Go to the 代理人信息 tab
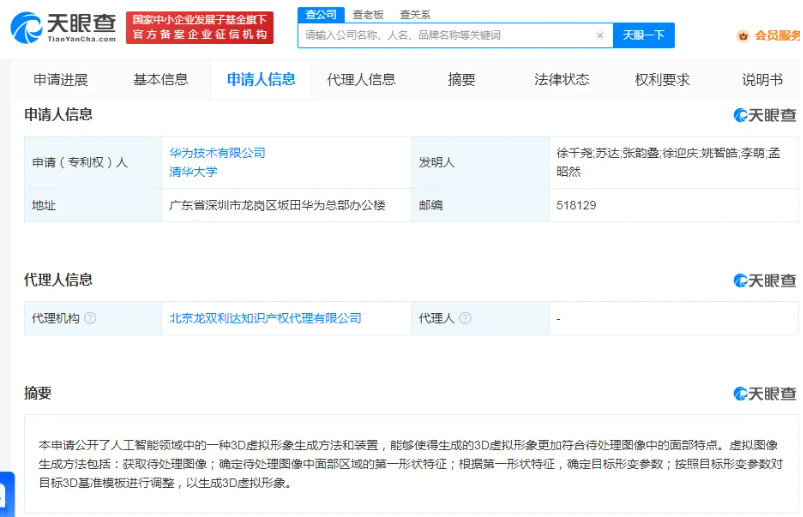 click(x=361, y=80)
